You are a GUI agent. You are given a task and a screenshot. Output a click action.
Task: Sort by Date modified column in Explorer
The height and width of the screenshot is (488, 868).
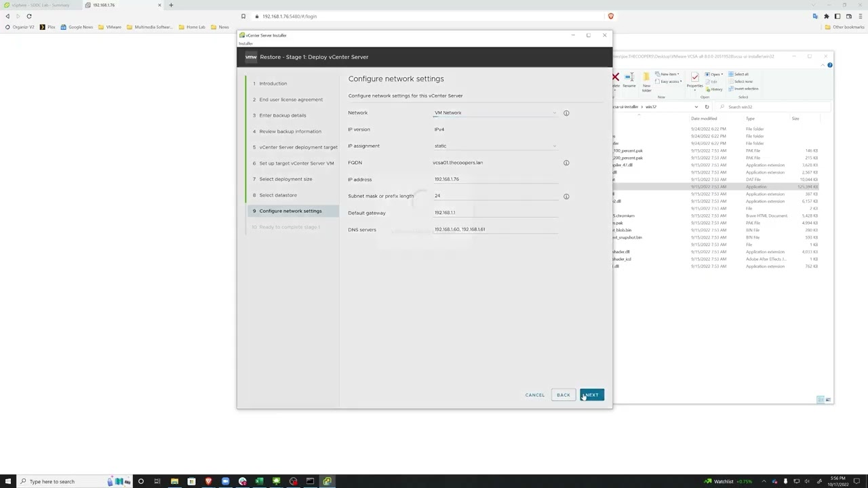[x=704, y=119]
